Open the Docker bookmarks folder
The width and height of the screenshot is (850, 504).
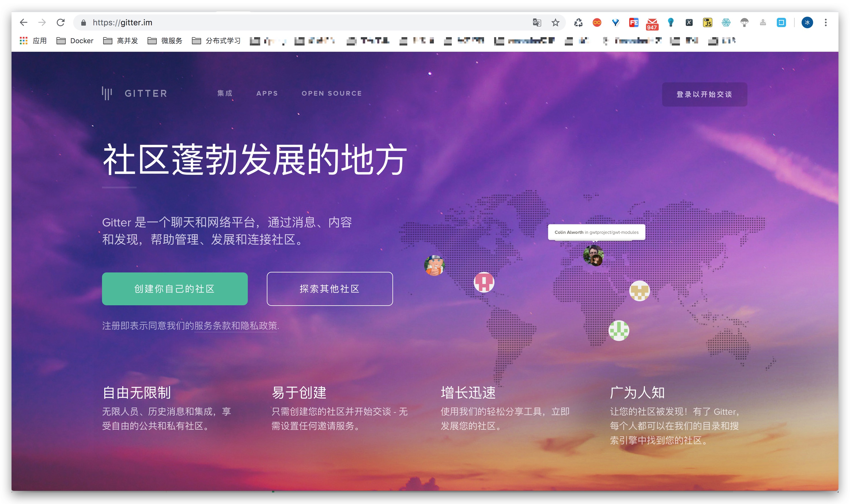[75, 41]
